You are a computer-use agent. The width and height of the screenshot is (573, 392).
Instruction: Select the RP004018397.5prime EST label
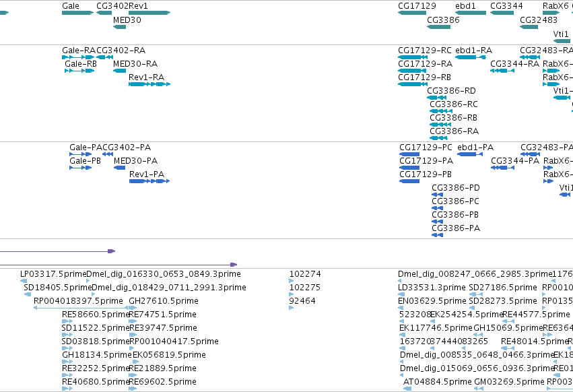[x=78, y=301]
